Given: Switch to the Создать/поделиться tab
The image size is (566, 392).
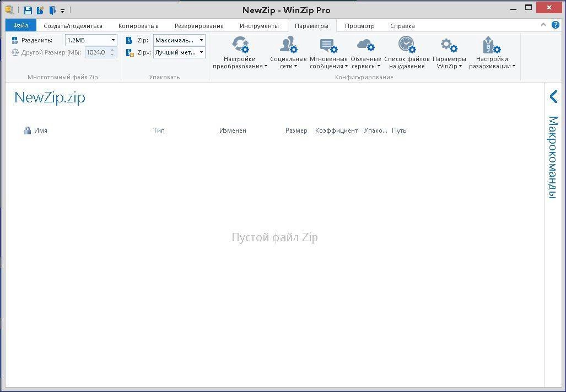Looking at the screenshot, I should (73, 26).
